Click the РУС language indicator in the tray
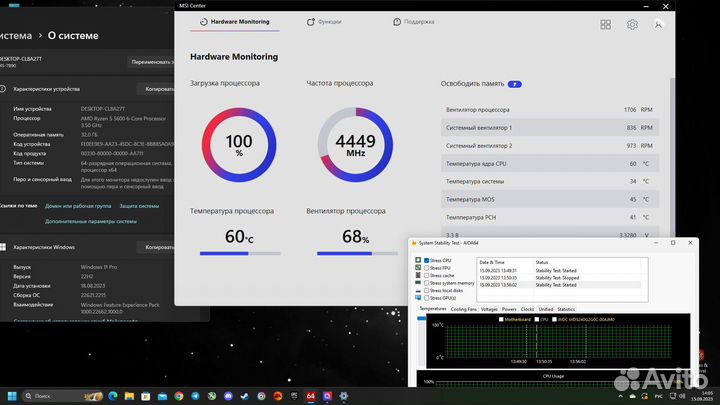The height and width of the screenshot is (405, 720). tap(658, 396)
